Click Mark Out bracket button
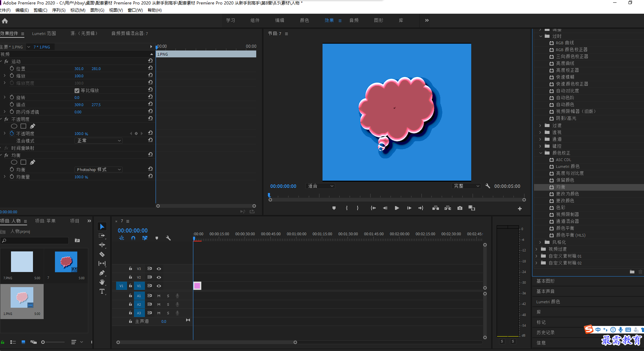Viewport: 644px width, 351px height. pos(358,208)
